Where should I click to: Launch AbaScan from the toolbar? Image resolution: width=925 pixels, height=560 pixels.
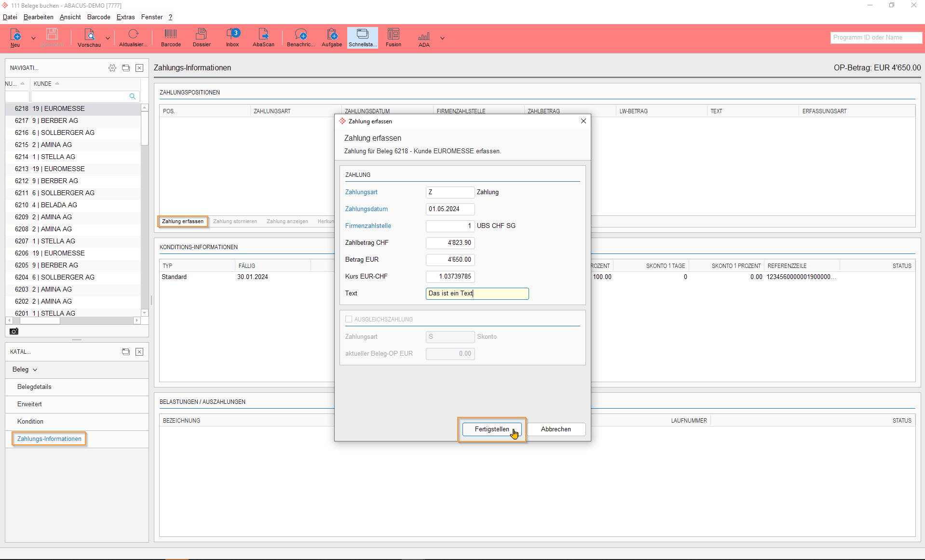[x=263, y=38]
